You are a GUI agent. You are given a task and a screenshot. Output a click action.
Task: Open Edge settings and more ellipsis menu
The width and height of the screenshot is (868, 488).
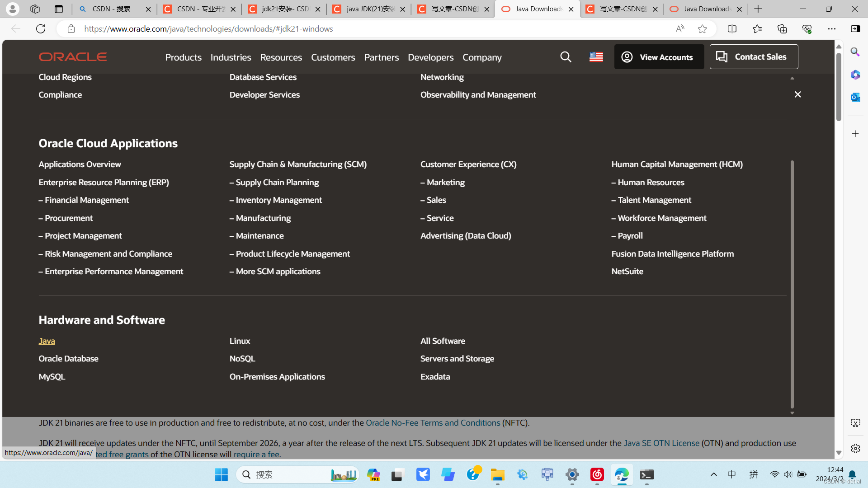pyautogui.click(x=831, y=28)
